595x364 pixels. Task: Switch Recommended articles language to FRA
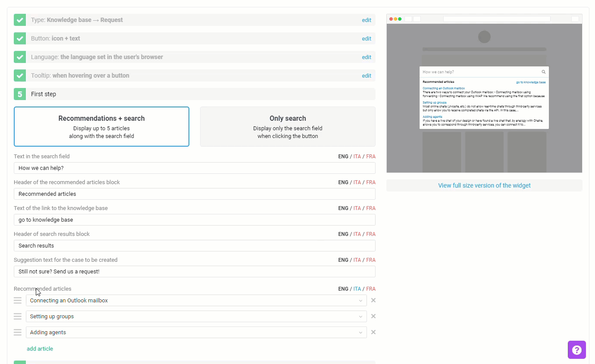[370, 289]
